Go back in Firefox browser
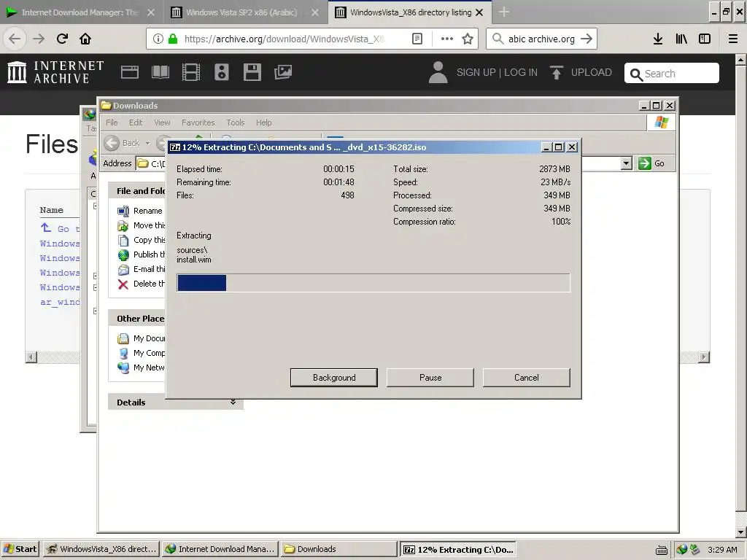The width and height of the screenshot is (747, 560). 15,39
